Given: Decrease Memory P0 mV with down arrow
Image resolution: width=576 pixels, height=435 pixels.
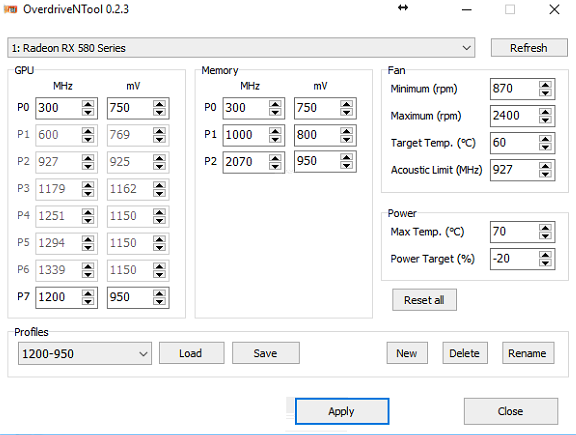Looking at the screenshot, I should (x=346, y=112).
